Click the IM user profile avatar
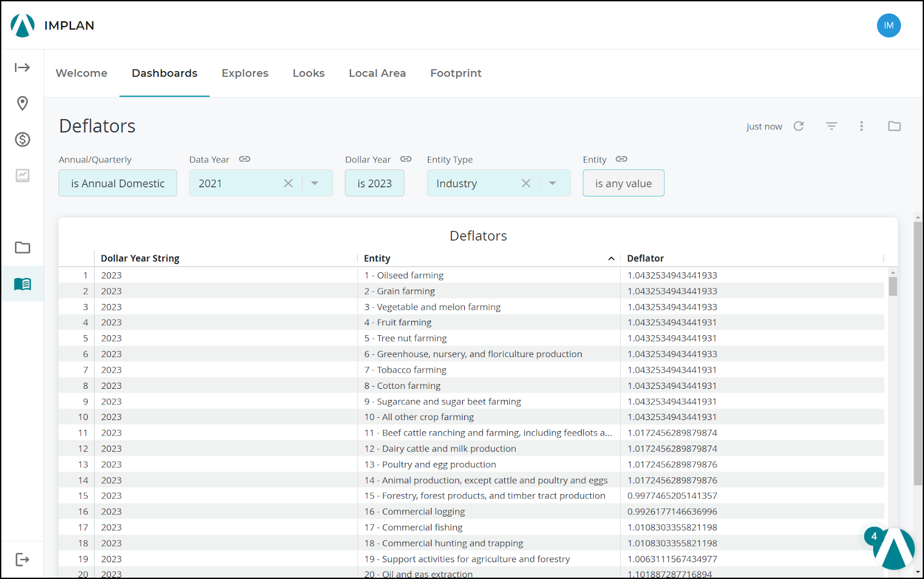The image size is (924, 579). pos(888,25)
